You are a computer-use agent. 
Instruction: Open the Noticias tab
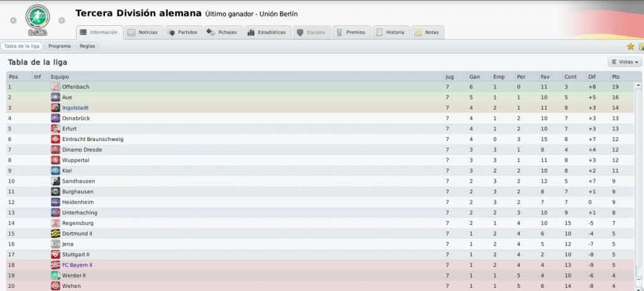coord(143,33)
